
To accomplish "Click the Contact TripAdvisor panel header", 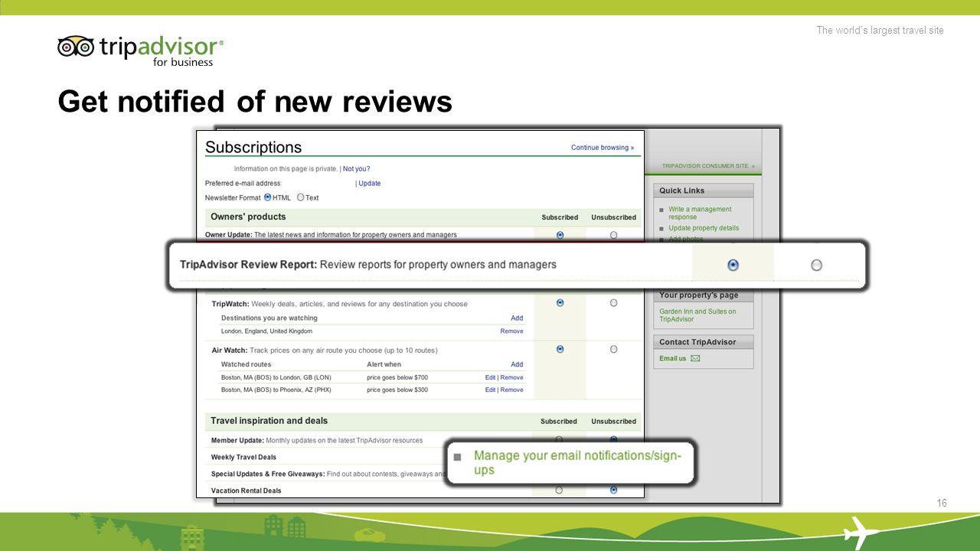I will pos(704,342).
